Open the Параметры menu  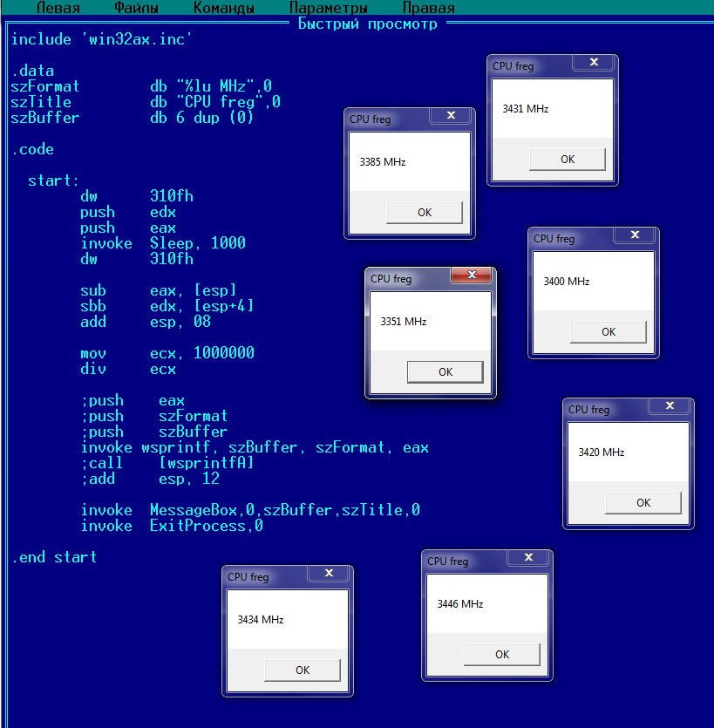tap(328, 8)
